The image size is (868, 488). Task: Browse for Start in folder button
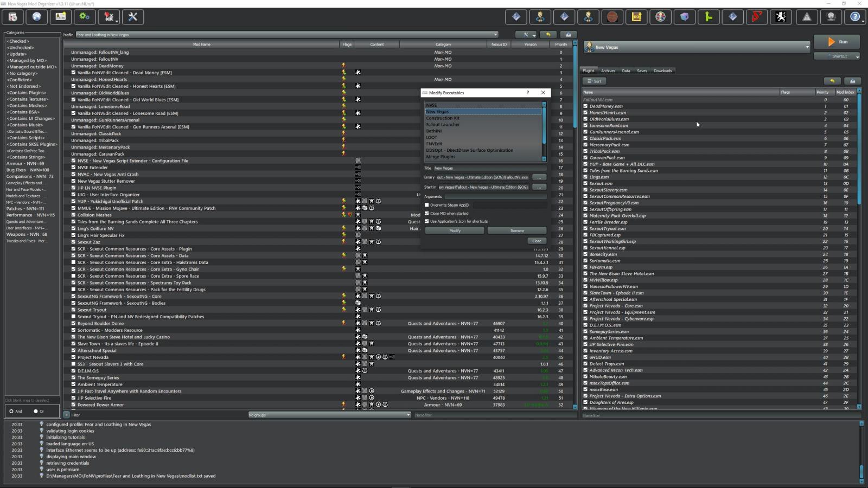coord(539,187)
